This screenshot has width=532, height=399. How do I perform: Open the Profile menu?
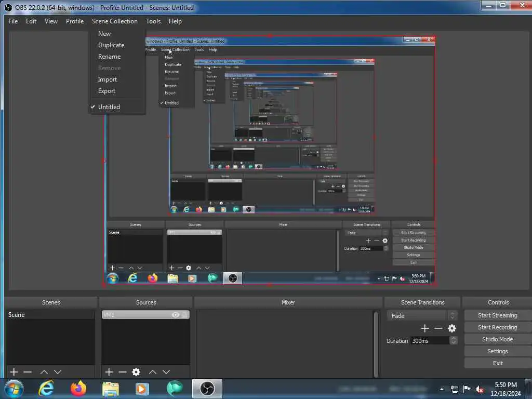point(75,21)
